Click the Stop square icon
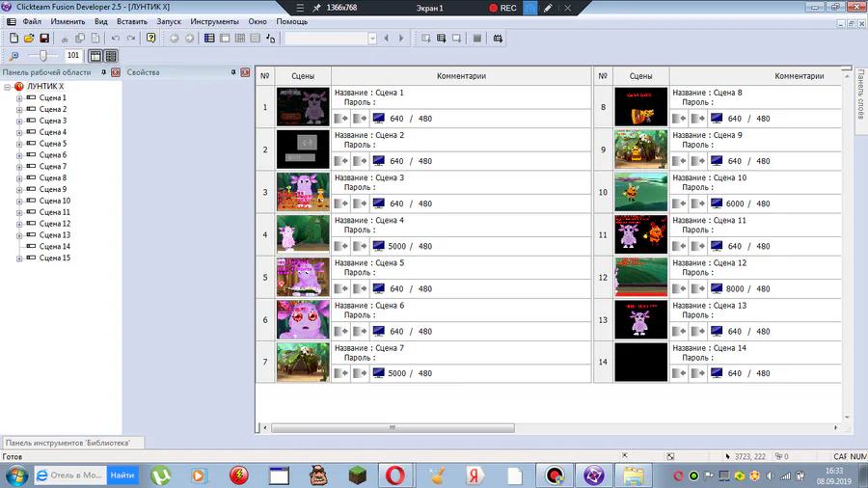This screenshot has height=488, width=868. [476, 39]
